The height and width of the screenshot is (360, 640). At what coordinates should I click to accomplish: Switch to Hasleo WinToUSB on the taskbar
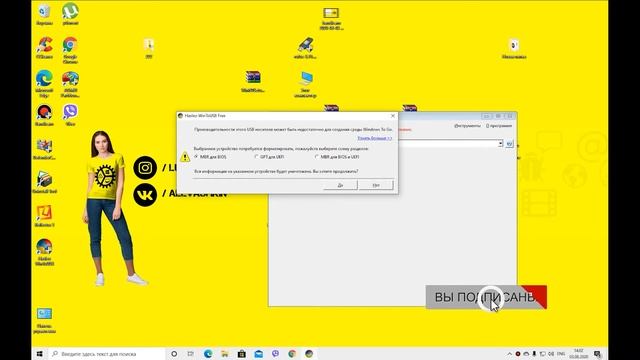309,353
